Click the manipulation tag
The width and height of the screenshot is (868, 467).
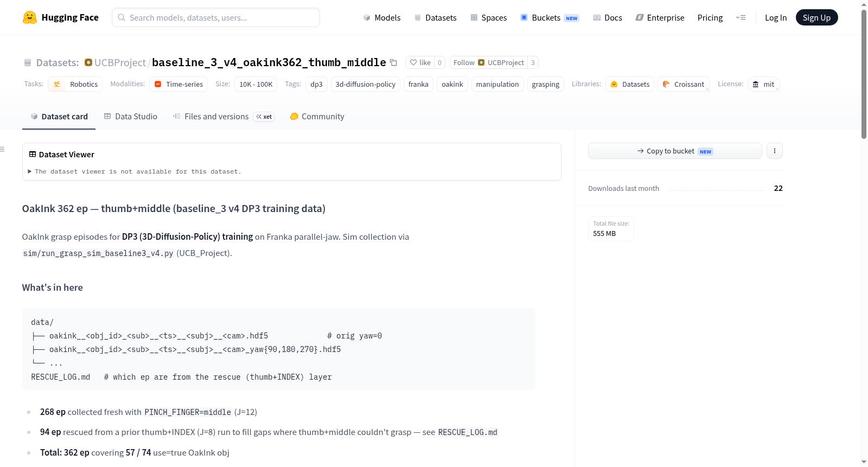tap(497, 84)
